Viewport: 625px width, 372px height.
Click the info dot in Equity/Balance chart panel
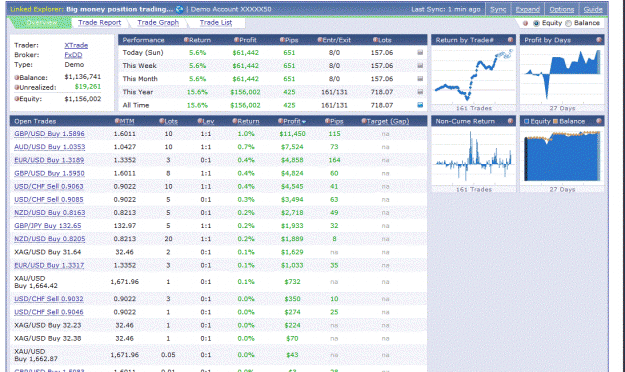coord(599,121)
